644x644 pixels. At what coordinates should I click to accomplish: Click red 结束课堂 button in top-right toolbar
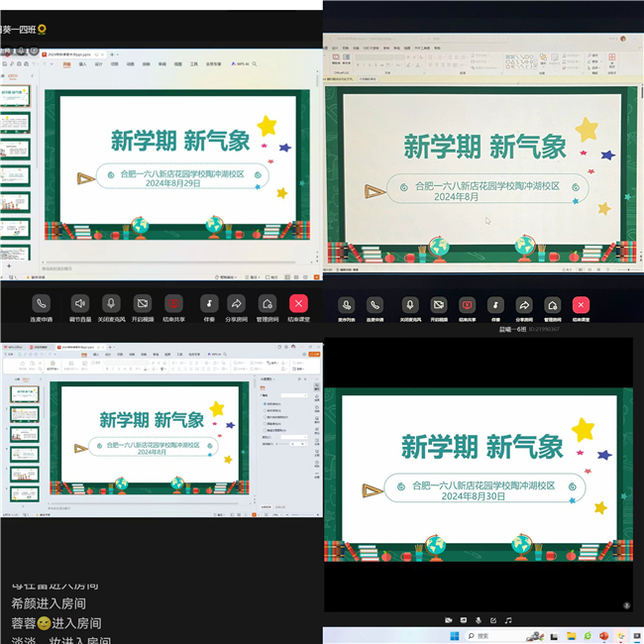pyautogui.click(x=581, y=305)
